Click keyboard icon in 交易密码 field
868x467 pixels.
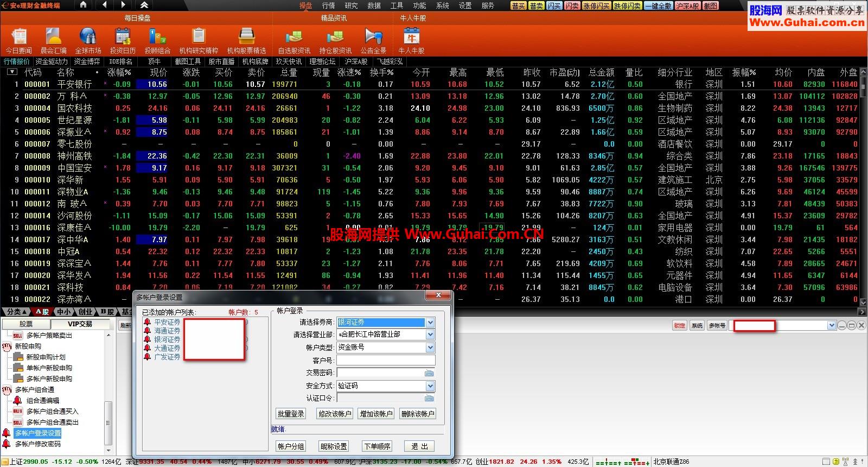(x=429, y=373)
